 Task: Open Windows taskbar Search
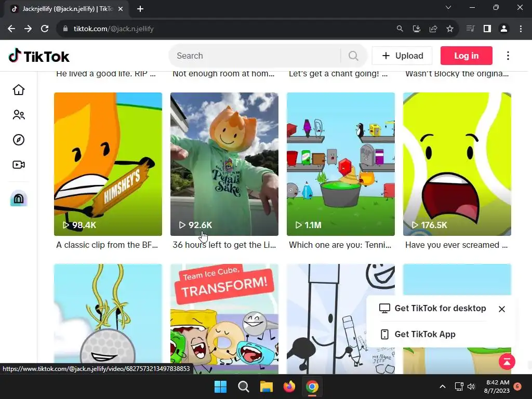244,387
